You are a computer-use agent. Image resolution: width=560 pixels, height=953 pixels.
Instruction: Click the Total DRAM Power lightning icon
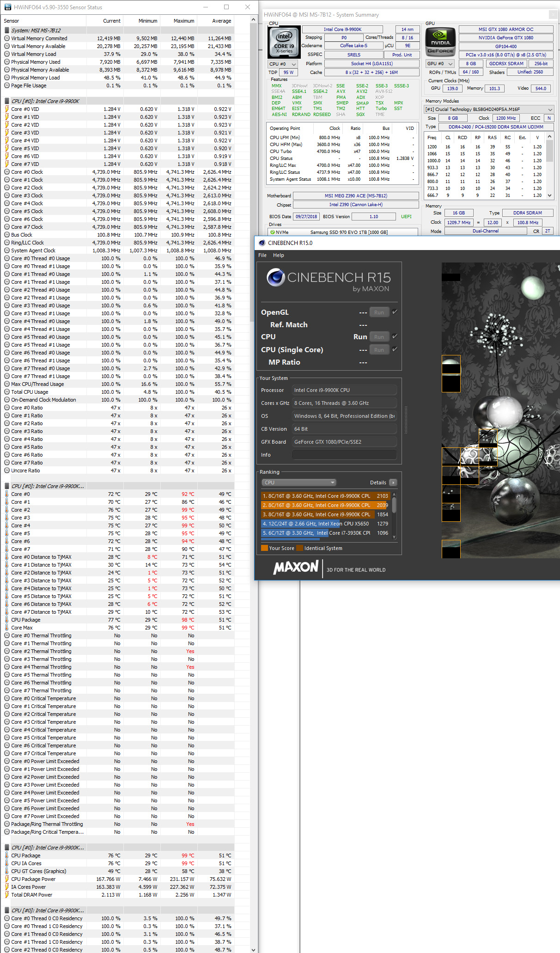(x=7, y=895)
